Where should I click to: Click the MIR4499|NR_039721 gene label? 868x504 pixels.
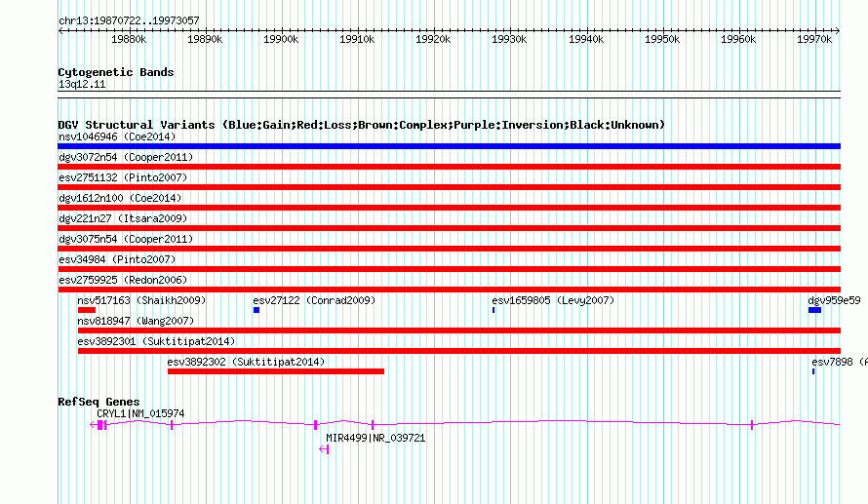[375, 438]
